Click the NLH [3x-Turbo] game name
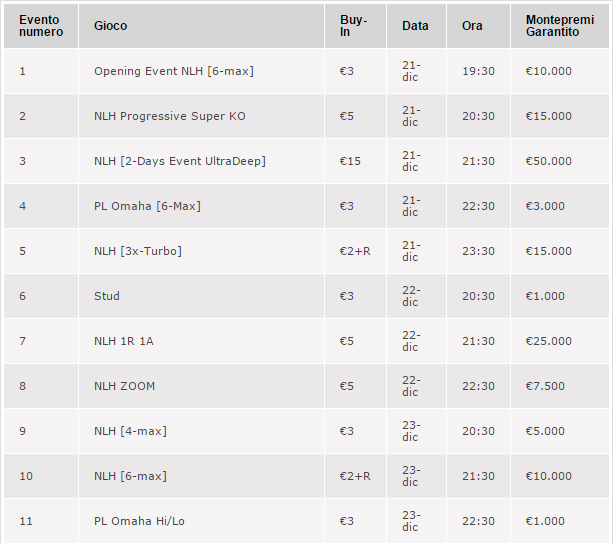 138,251
